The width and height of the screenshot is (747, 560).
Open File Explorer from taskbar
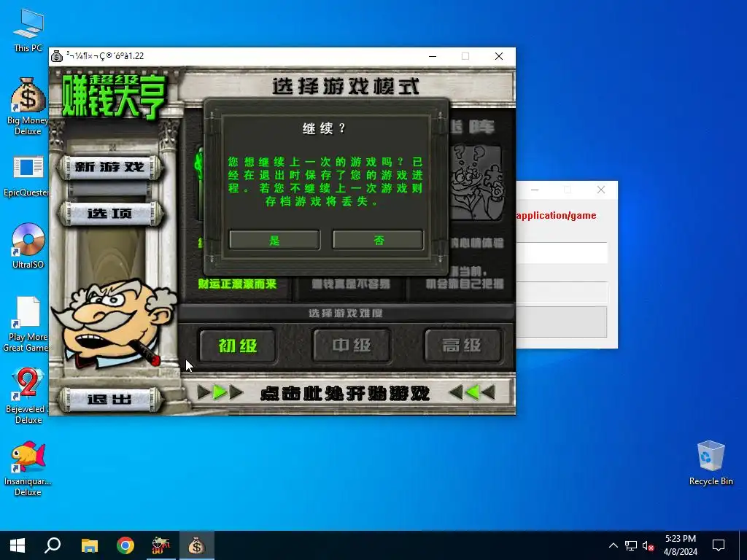click(x=89, y=545)
